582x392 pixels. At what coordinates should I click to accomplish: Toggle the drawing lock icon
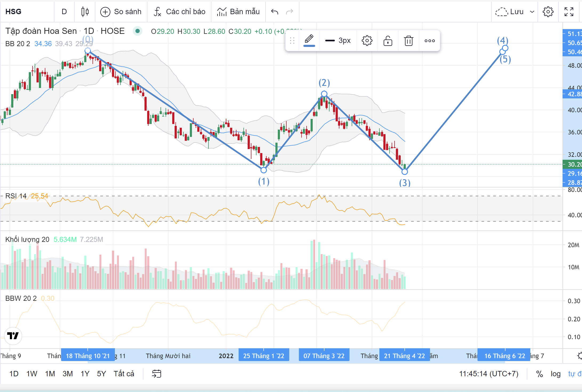(x=388, y=41)
